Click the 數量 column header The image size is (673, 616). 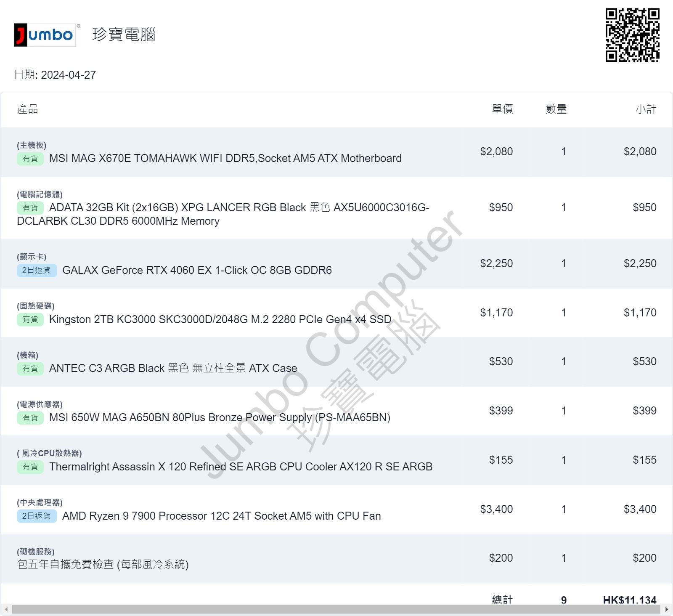(556, 109)
